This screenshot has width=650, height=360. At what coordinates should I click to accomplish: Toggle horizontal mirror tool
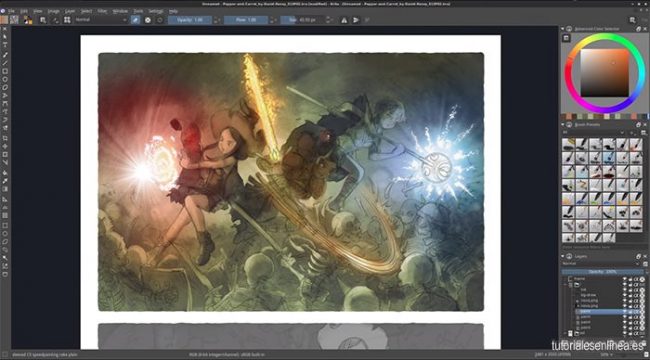[x=344, y=20]
